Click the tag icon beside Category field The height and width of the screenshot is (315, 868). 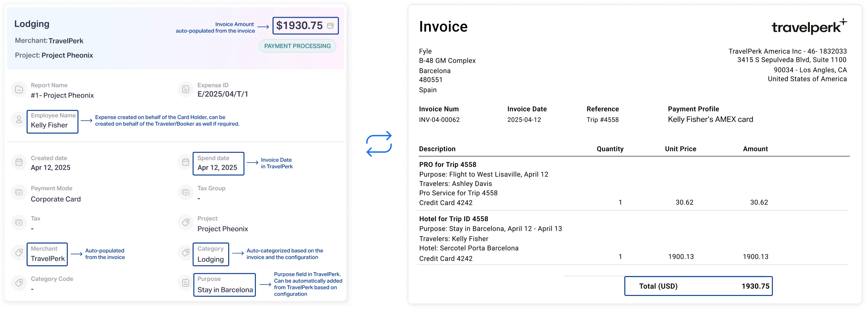[x=186, y=252]
